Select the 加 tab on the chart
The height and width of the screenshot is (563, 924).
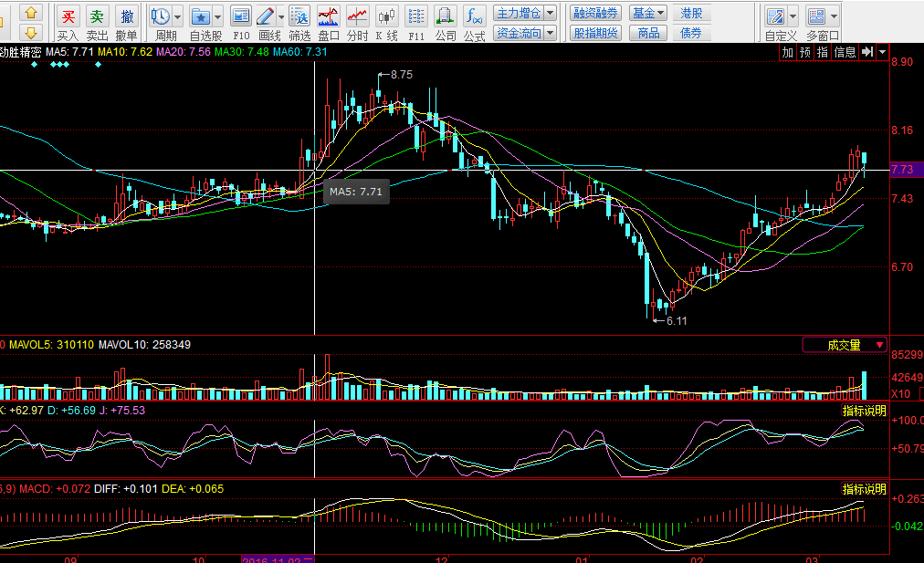pos(788,52)
